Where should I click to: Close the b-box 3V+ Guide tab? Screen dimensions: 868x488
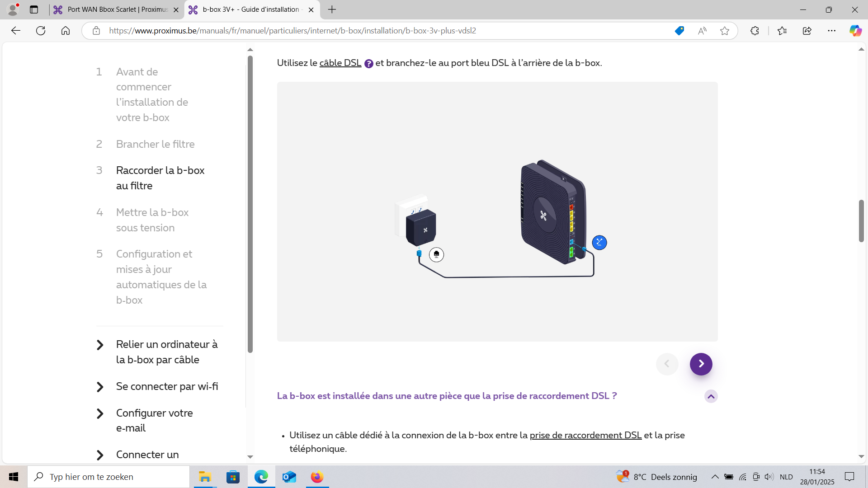[x=311, y=9]
